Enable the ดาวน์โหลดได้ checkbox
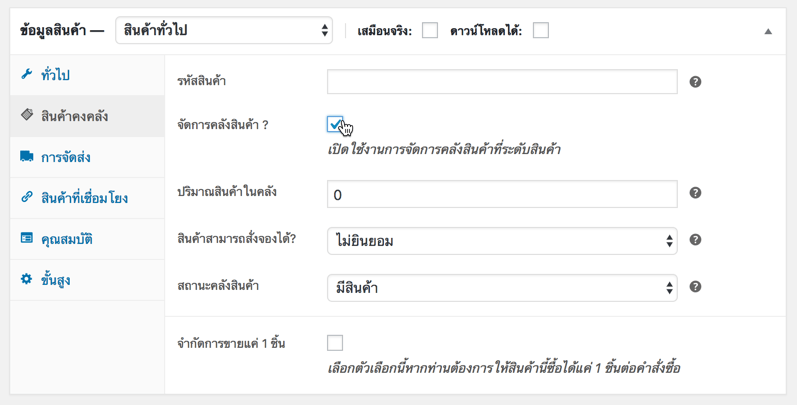The height and width of the screenshot is (405, 797). [541, 31]
